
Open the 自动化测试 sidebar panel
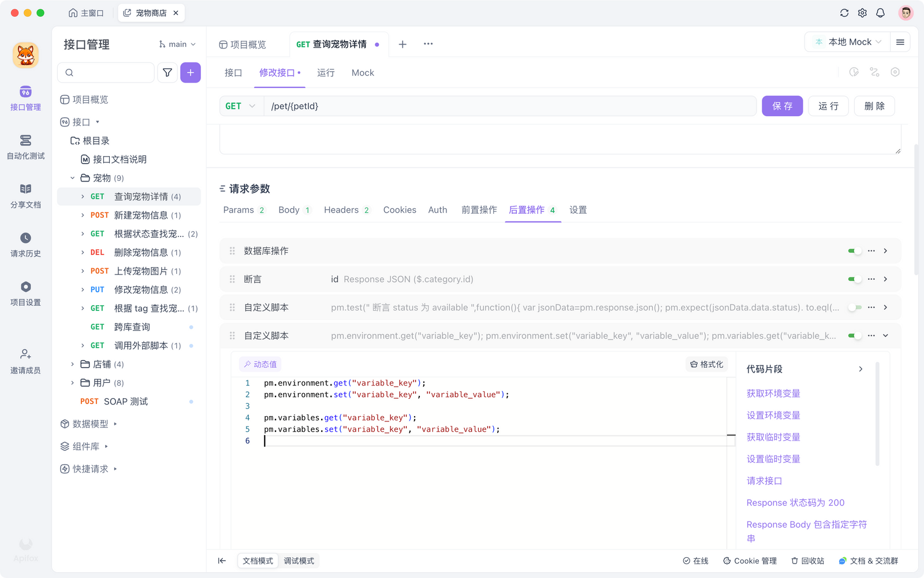(x=25, y=146)
